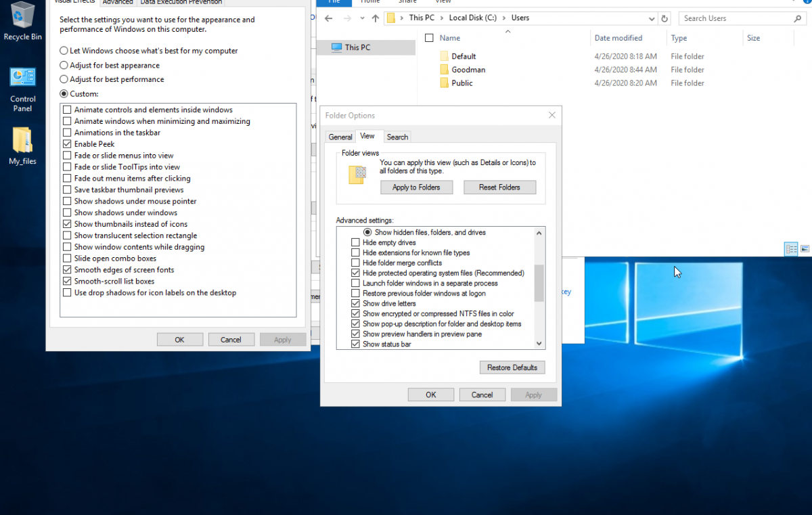Click the Users breadcrumb in address bar
812x515 pixels.
click(520, 18)
